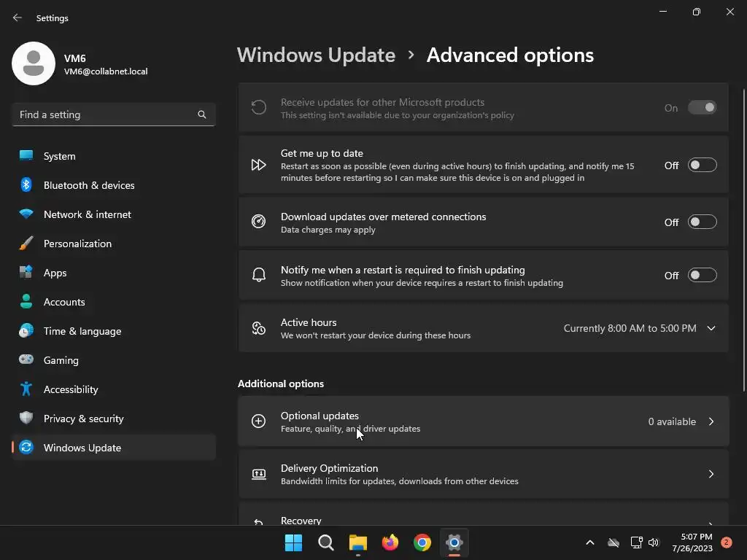The height and width of the screenshot is (560, 747).
Task: Click the Gaming controller icon in sidebar
Action: click(x=26, y=359)
